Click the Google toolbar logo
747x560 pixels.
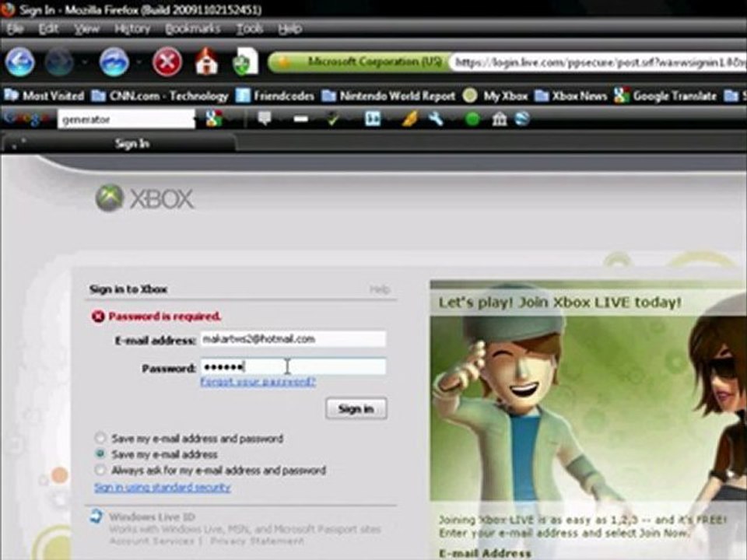click(x=26, y=119)
